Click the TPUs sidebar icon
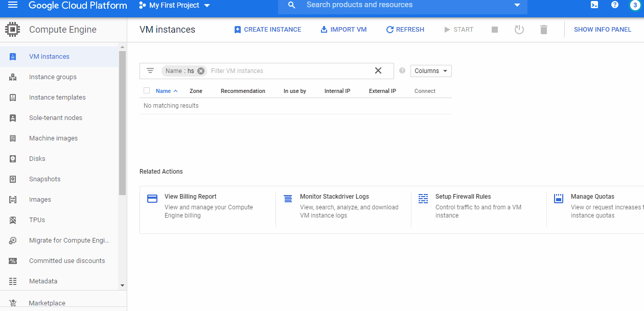The width and height of the screenshot is (644, 311). [x=13, y=220]
